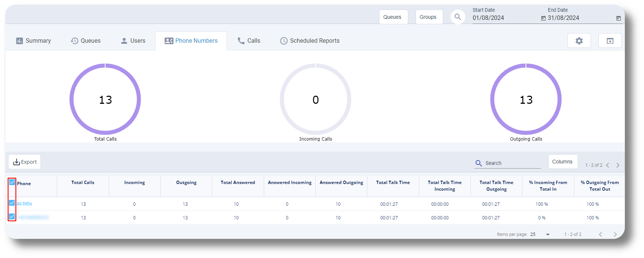
Task: Sort by Phone column header
Action: 24,184
